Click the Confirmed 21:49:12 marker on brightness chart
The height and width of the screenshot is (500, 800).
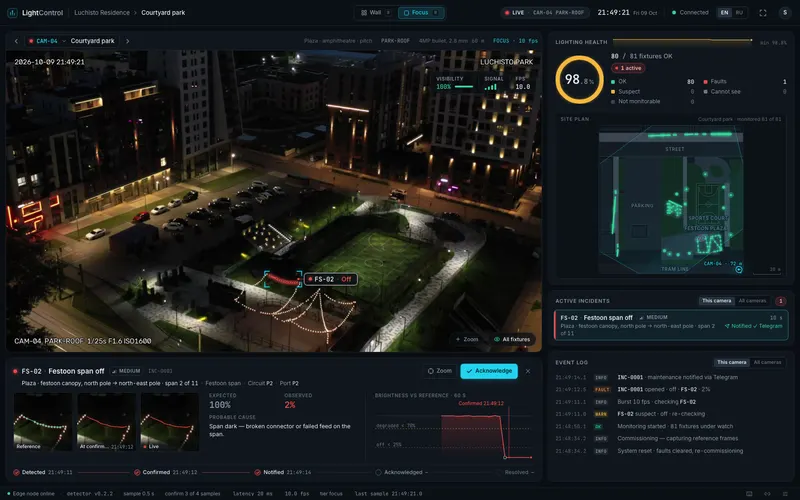(481, 404)
